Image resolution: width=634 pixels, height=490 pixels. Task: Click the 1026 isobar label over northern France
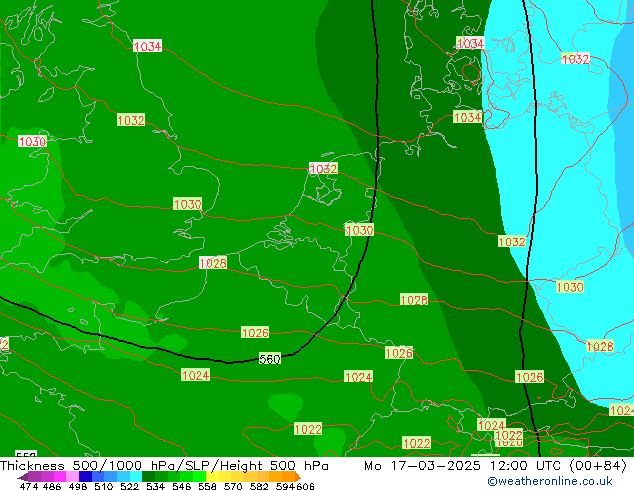[x=255, y=332]
